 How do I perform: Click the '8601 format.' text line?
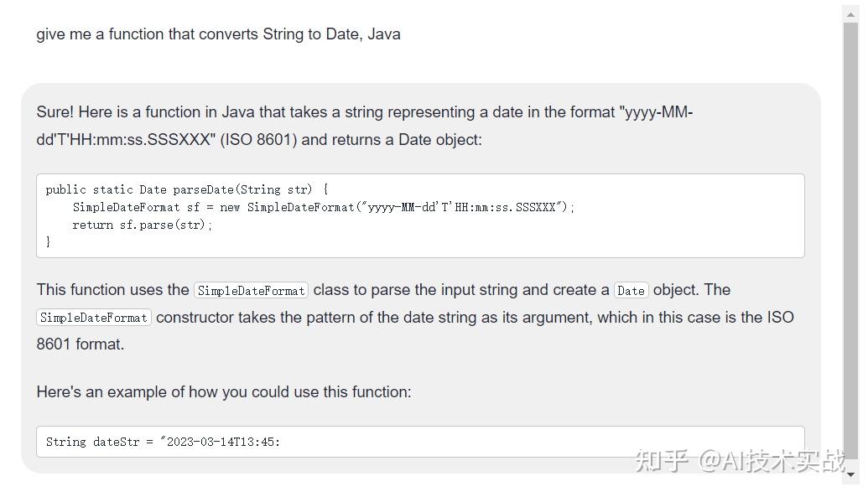(x=80, y=344)
